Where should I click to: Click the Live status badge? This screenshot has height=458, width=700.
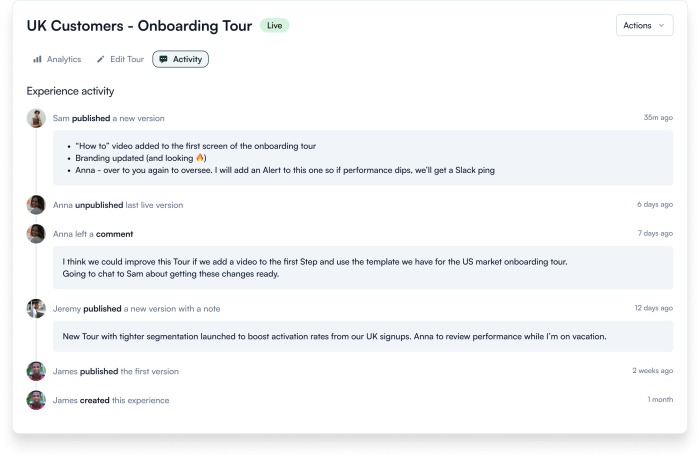[x=275, y=25]
